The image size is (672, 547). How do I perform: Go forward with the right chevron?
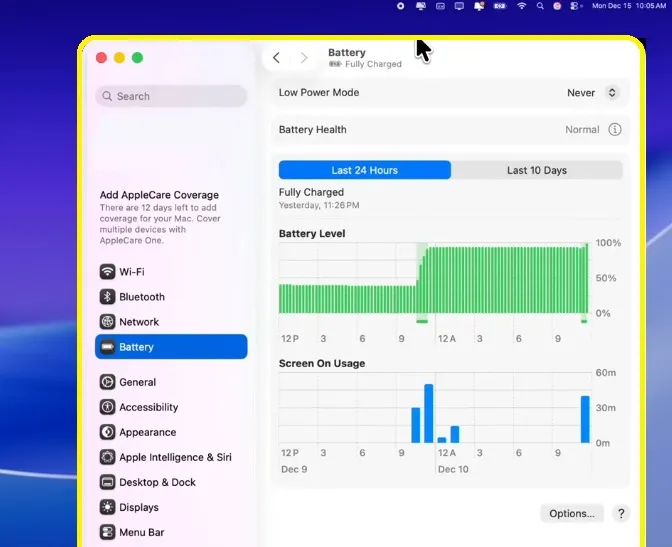304,57
